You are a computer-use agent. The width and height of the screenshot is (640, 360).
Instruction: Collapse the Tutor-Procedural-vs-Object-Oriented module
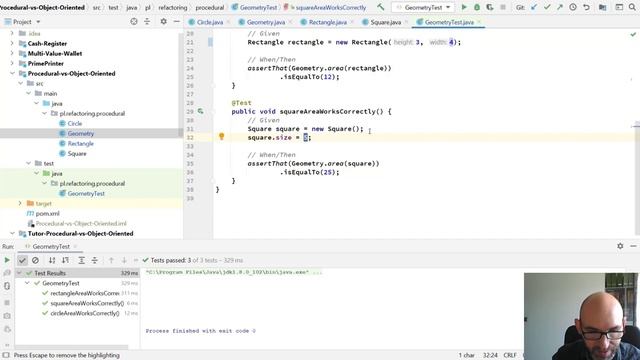(x=12, y=233)
